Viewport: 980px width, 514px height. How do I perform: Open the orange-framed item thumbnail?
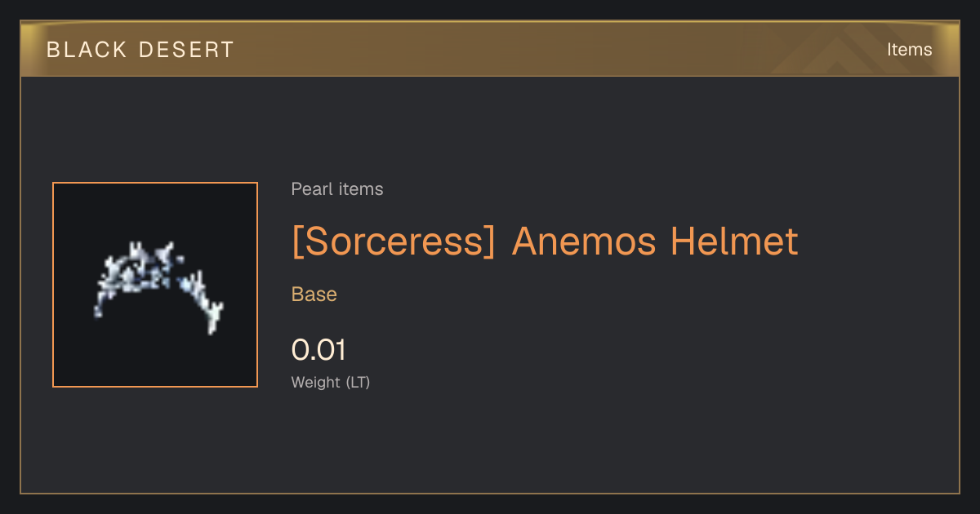coord(155,285)
